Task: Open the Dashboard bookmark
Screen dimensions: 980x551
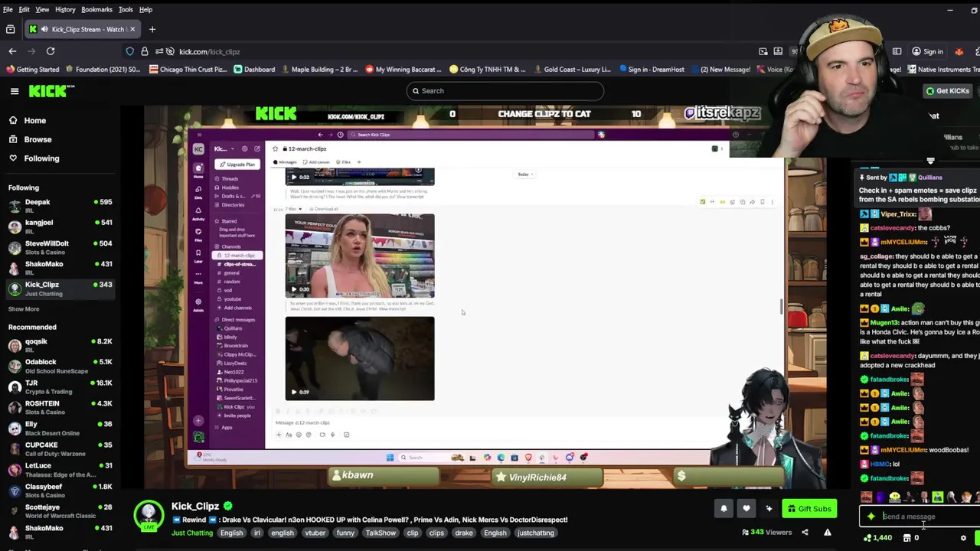Action: point(254,69)
